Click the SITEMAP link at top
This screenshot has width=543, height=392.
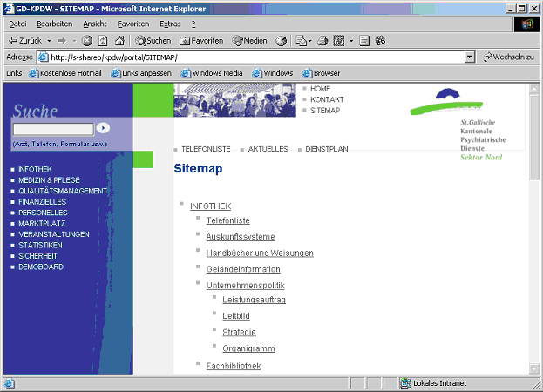(325, 111)
